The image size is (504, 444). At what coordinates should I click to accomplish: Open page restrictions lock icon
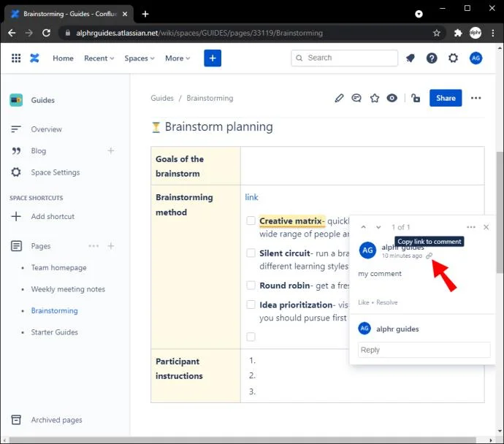pyautogui.click(x=416, y=98)
